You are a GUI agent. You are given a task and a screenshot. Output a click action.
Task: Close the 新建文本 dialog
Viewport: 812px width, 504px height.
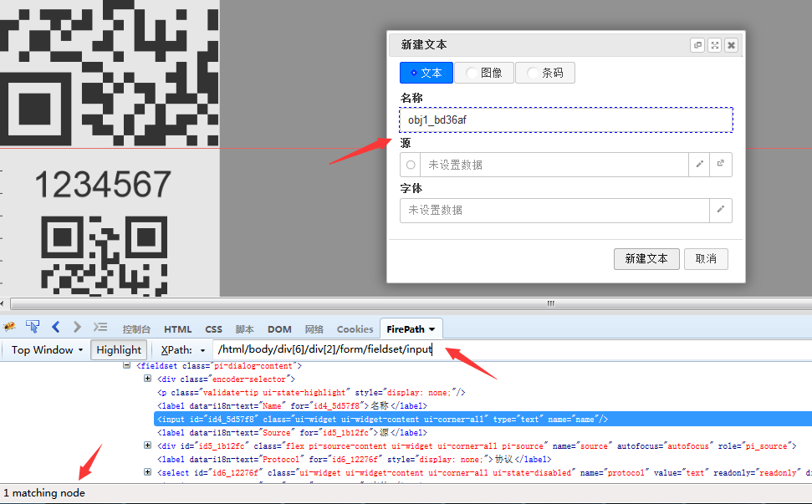pyautogui.click(x=731, y=45)
